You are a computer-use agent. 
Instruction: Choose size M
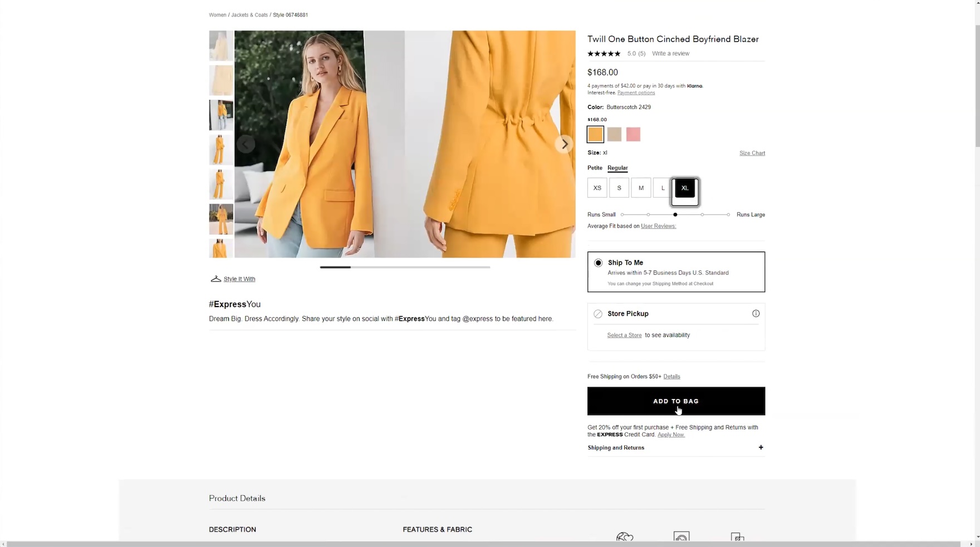641,188
